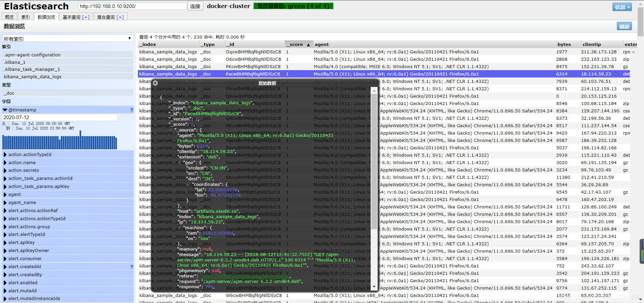Toggle sort arrow on _score column
The image size is (644, 303).
(308, 45)
